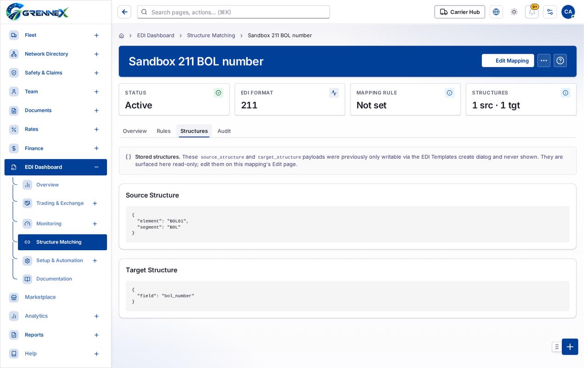Viewport: 588px width, 368px height.
Task: Expand the Reports sidebar section
Action: click(96, 335)
